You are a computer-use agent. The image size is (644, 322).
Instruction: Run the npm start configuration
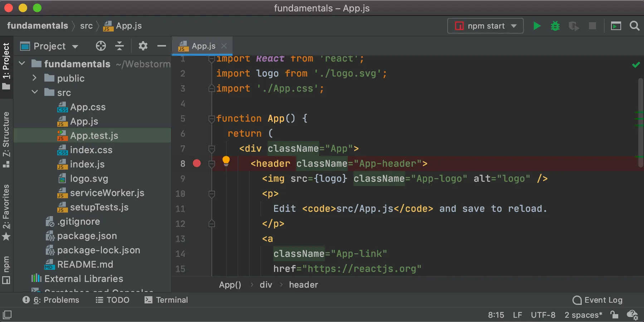[537, 26]
